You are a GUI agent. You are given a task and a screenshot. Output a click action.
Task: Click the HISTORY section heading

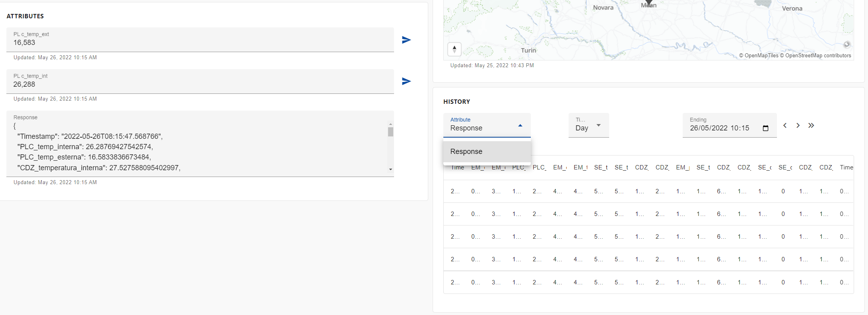[x=456, y=102]
